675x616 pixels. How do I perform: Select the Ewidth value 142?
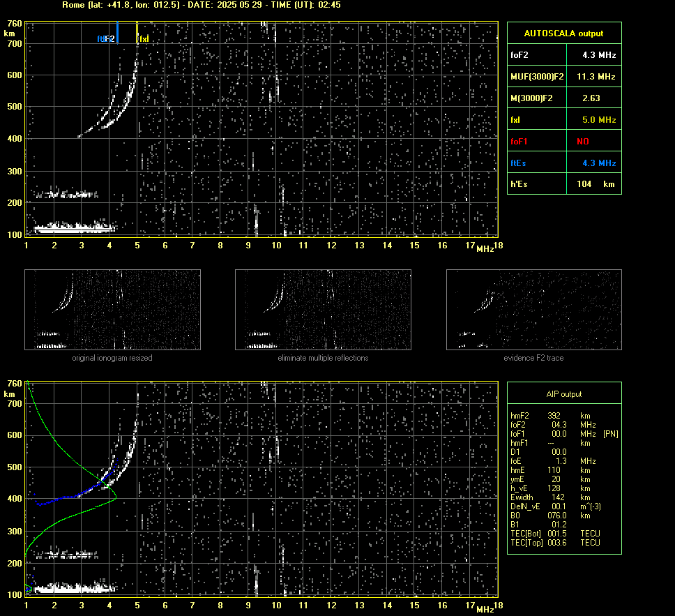tap(559, 497)
